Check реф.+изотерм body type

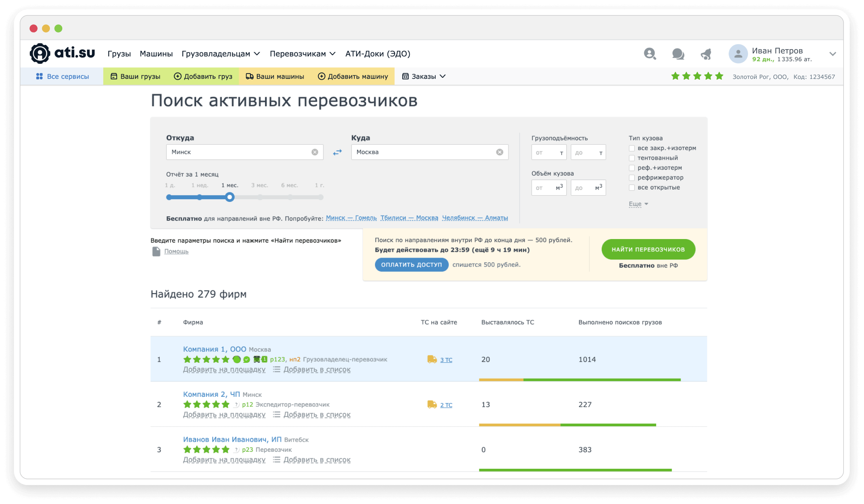coord(632,168)
